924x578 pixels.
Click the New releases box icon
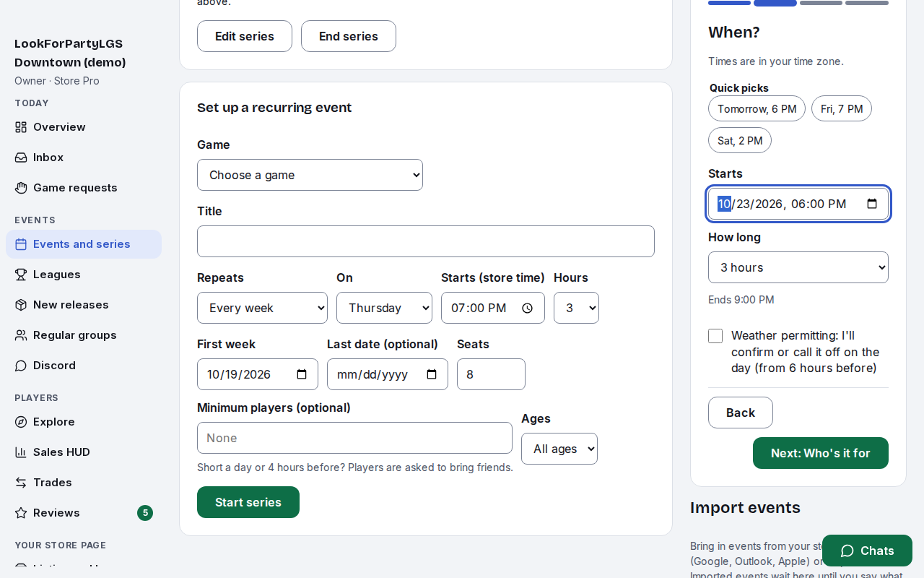pos(21,305)
